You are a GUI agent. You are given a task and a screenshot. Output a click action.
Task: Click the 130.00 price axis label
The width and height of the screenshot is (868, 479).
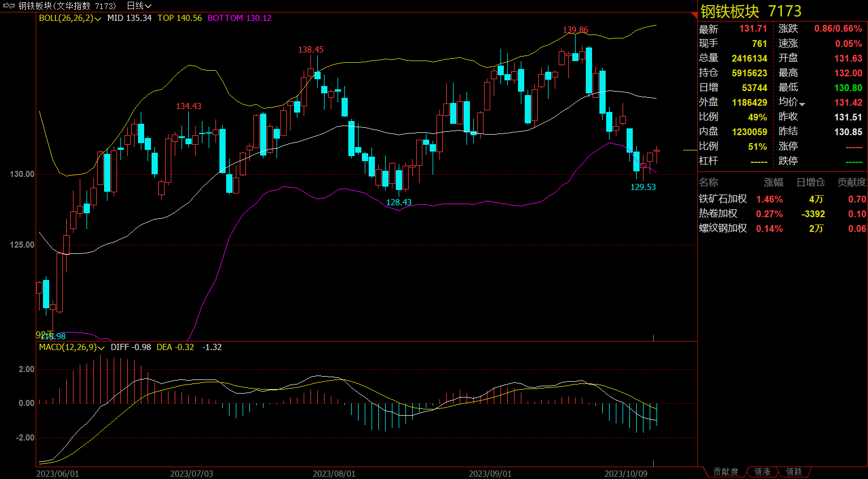[x=22, y=174]
